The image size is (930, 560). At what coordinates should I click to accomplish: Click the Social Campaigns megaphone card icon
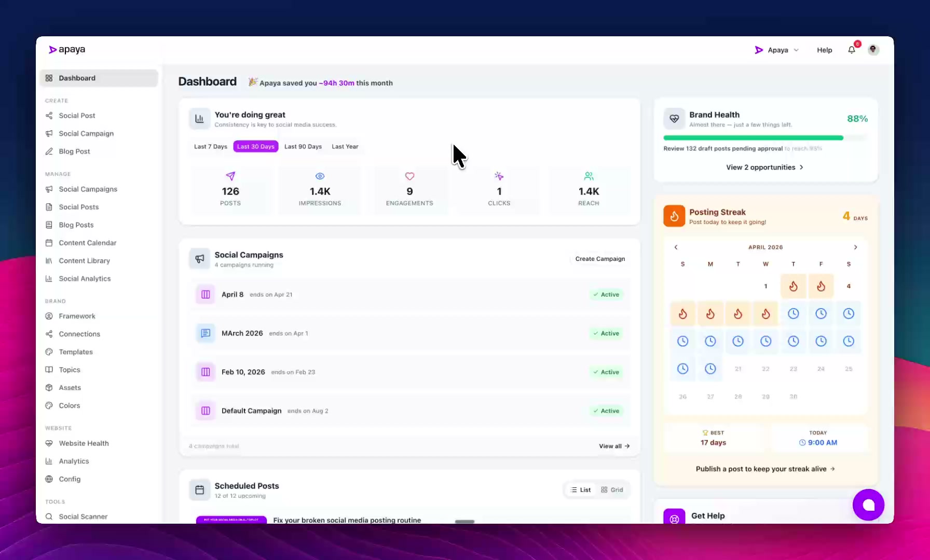(200, 259)
